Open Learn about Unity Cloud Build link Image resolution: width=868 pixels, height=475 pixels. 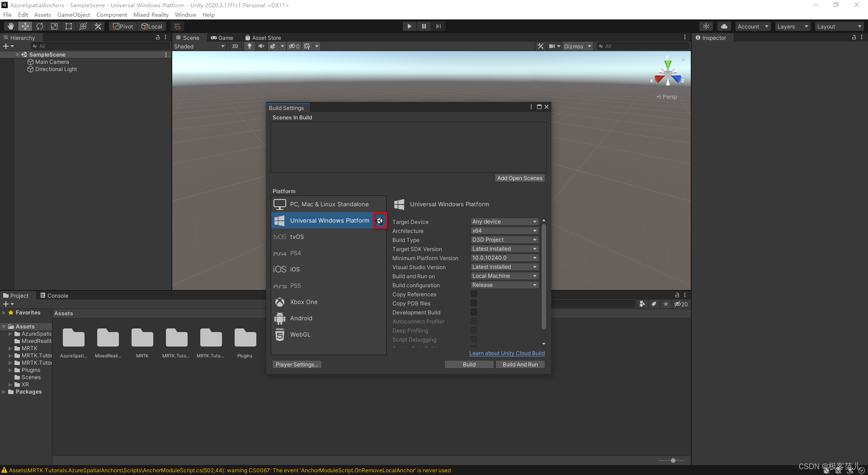coord(507,353)
